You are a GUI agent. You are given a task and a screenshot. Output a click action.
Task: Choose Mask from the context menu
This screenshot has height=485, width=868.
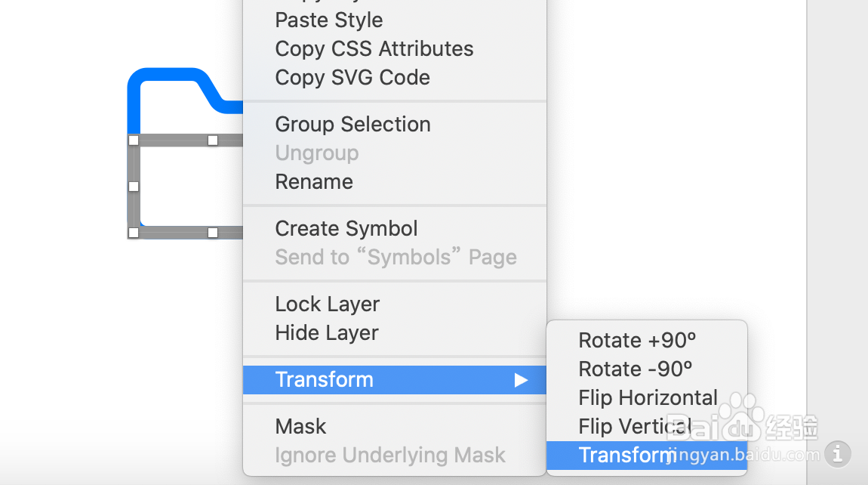[300, 427]
